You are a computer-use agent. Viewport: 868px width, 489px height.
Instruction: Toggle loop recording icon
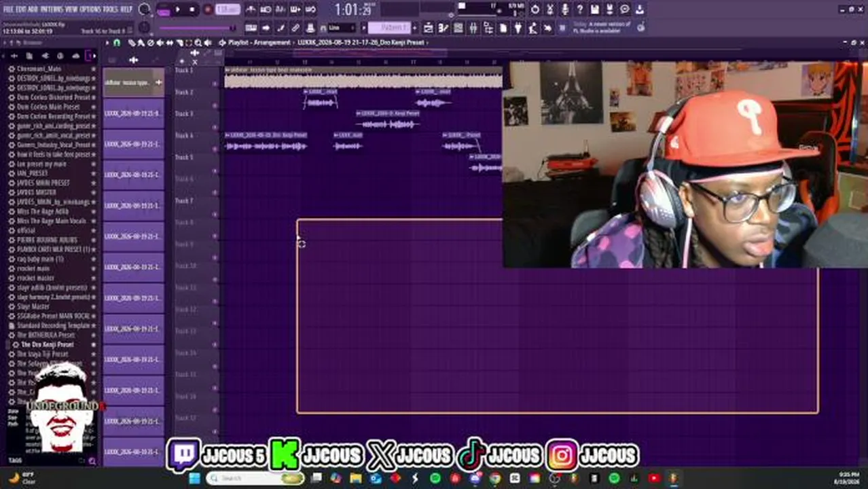[311, 10]
